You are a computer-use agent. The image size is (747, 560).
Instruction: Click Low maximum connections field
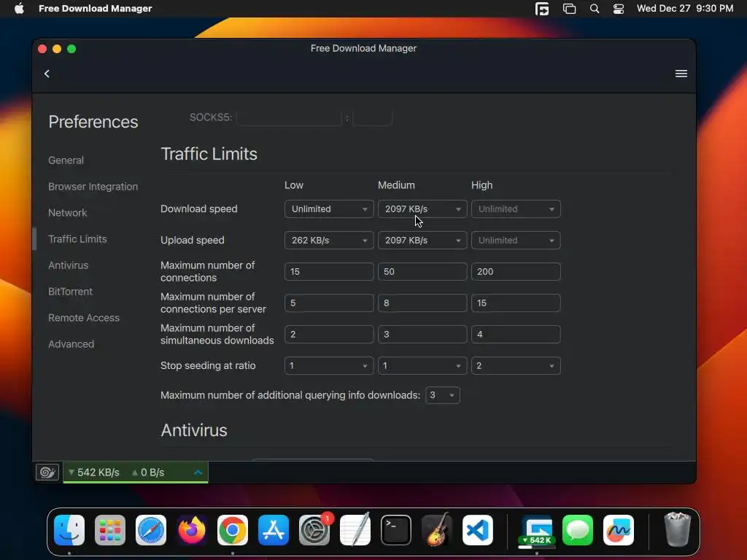(x=329, y=271)
